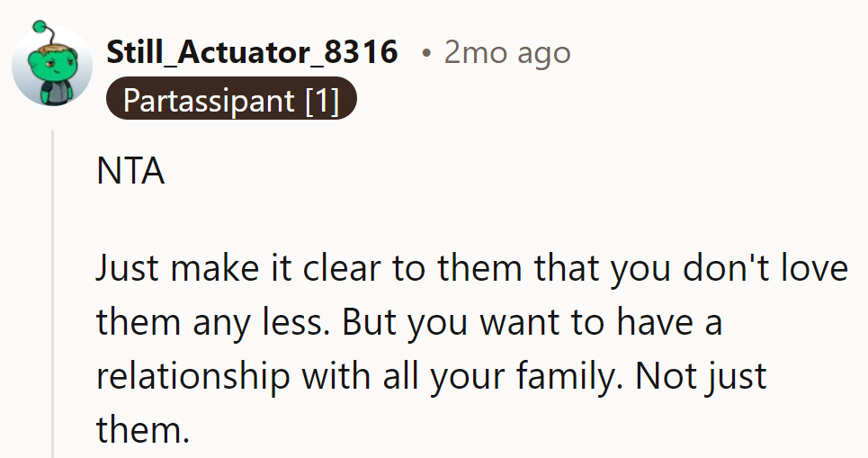Click the final word "them." of the comment

click(x=143, y=429)
